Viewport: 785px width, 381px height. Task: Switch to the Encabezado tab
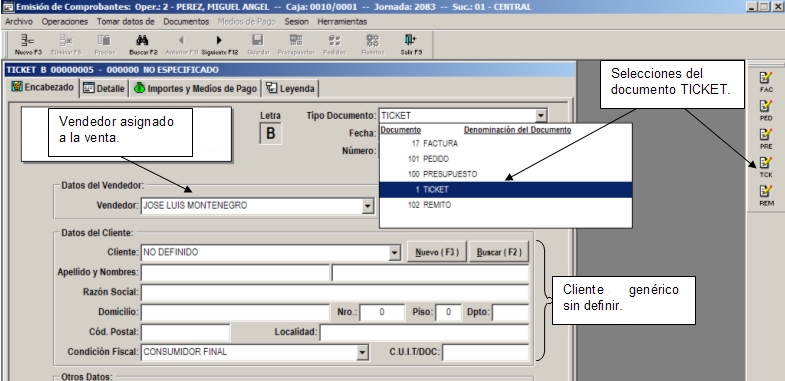click(43, 87)
